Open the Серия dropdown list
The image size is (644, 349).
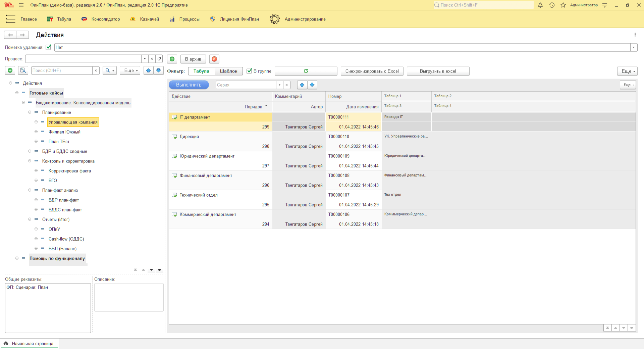coord(279,85)
